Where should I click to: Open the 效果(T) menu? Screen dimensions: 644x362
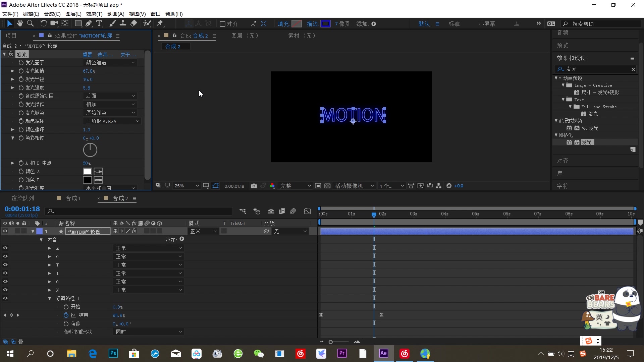pyautogui.click(x=94, y=14)
